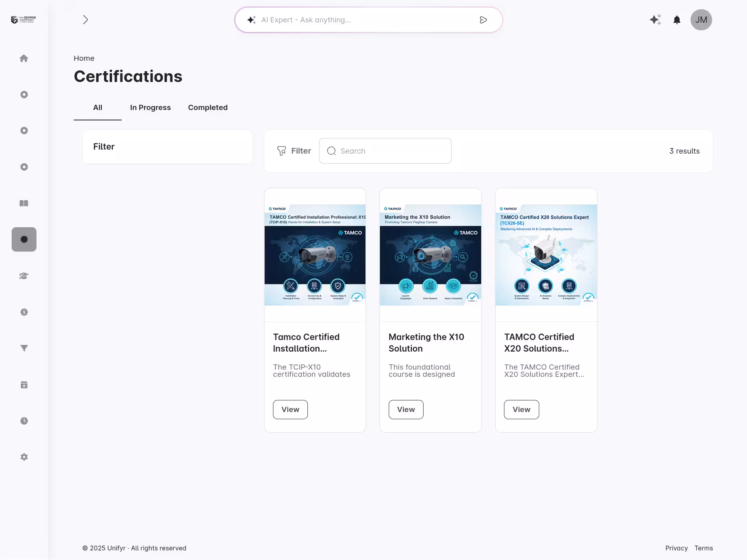Image resolution: width=747 pixels, height=560 pixels.
Task: Open the Privacy link in footer
Action: coord(676,548)
